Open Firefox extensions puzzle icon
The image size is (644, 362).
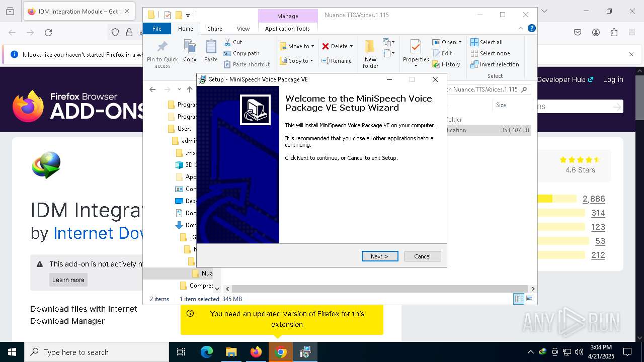point(614,33)
